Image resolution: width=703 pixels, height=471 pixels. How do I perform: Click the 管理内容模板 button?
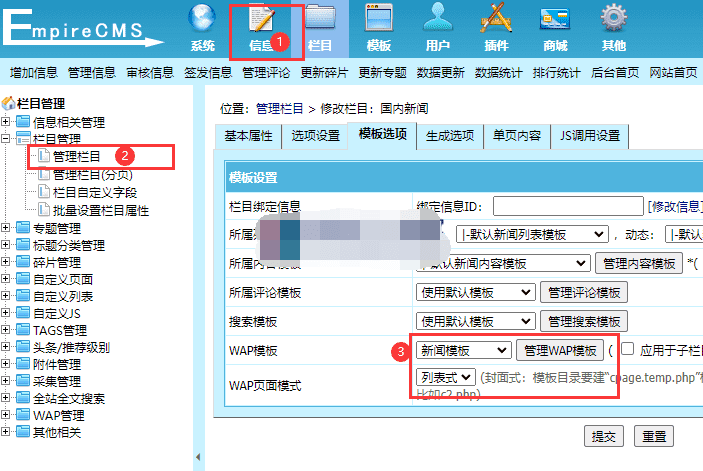pos(639,264)
